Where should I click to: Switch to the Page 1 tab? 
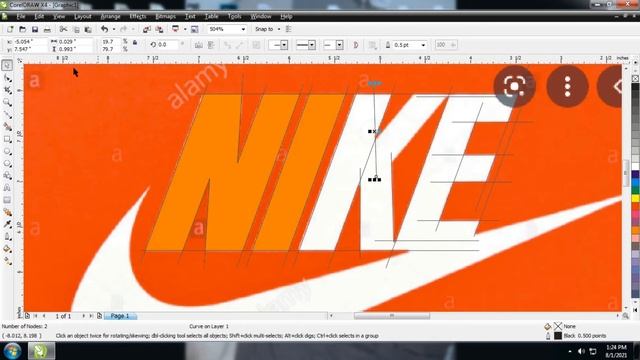(x=120, y=316)
